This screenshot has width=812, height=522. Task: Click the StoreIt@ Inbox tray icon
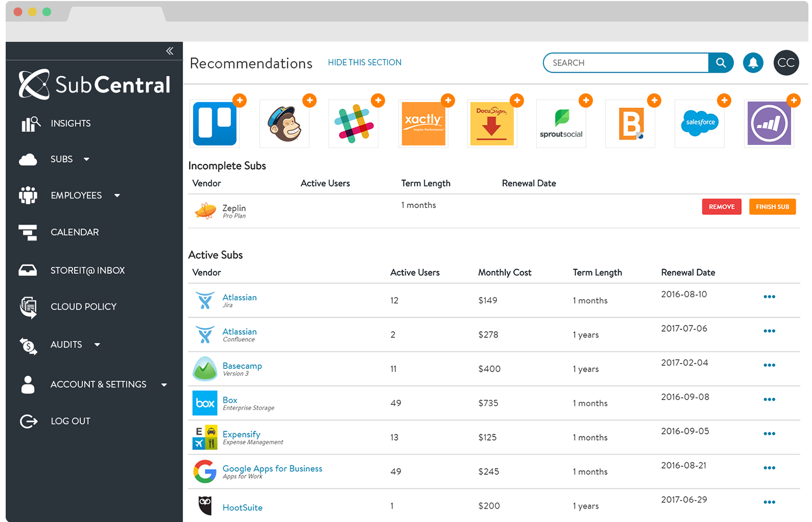coord(27,270)
